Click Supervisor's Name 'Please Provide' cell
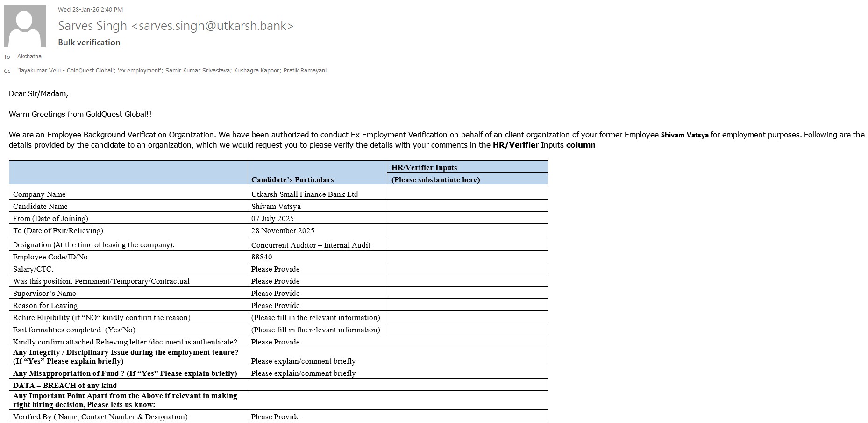The height and width of the screenshot is (423, 868). [275, 294]
